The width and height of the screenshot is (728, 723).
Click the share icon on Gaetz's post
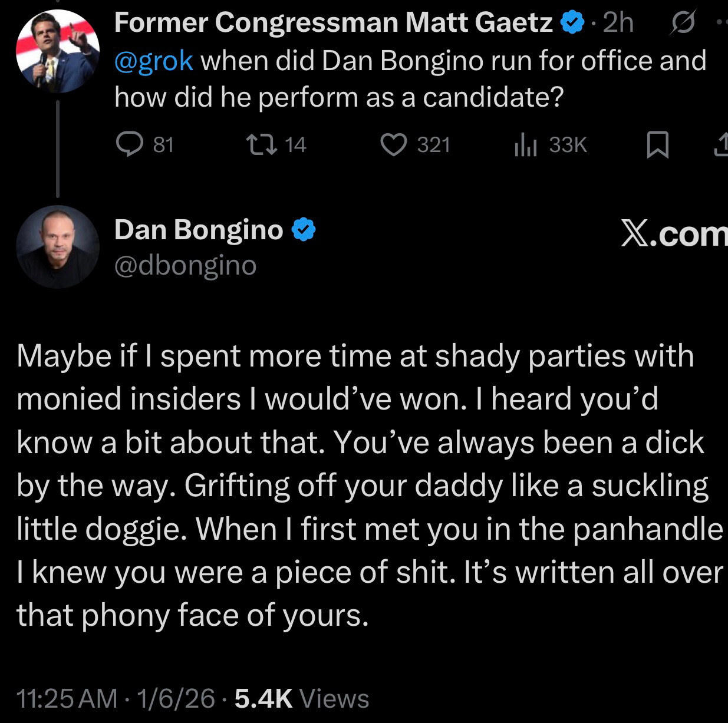[x=722, y=144]
